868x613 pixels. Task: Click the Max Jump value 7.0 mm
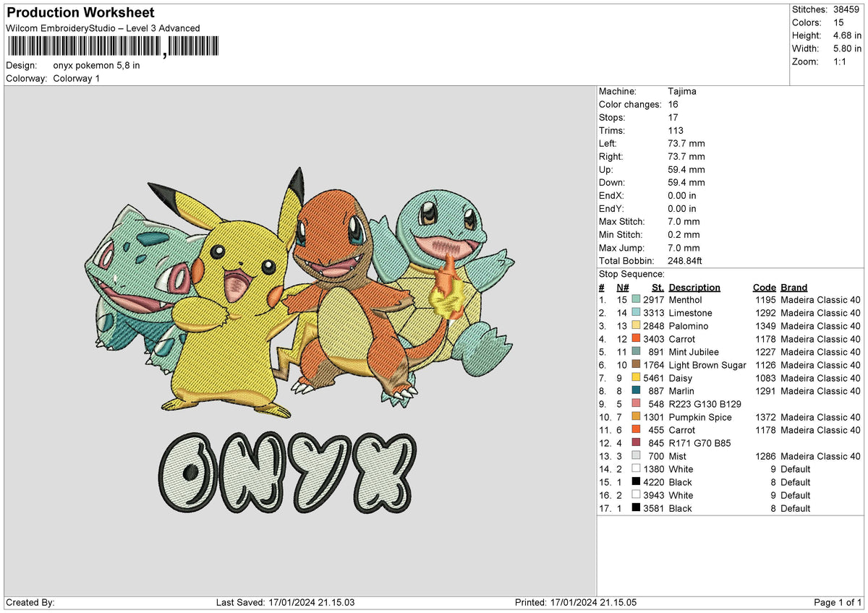(684, 247)
